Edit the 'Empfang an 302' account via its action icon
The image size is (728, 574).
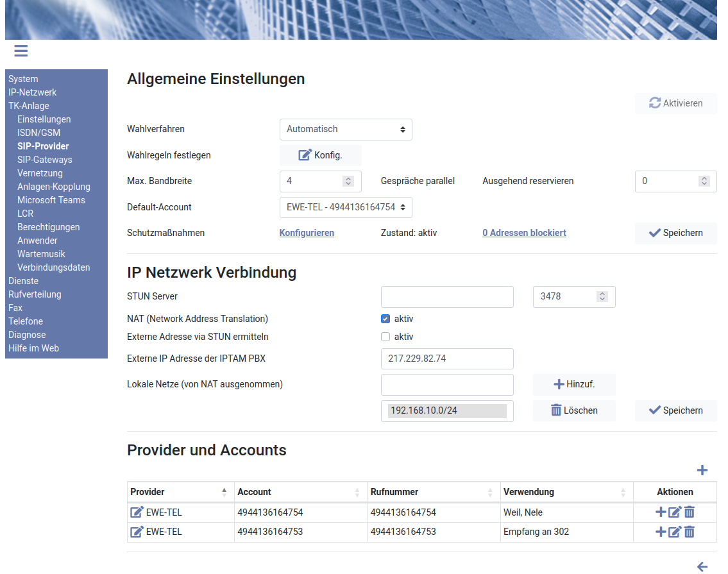coord(675,532)
